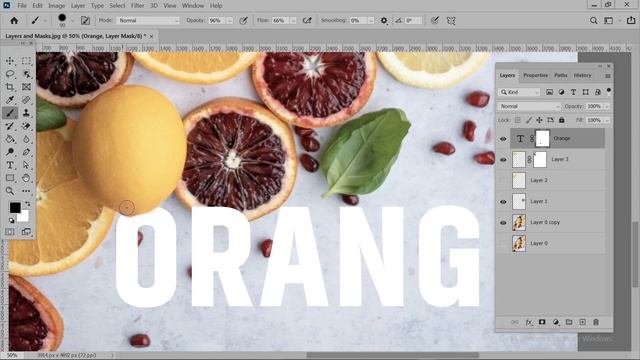Select the Eyedropper tool
This screenshot has height=360, width=640.
[x=10, y=100]
